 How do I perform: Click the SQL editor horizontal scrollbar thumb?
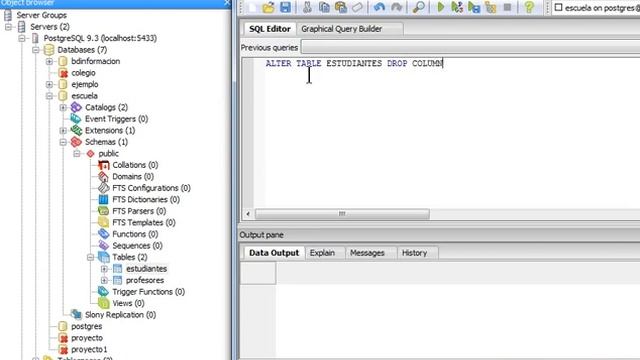342,214
